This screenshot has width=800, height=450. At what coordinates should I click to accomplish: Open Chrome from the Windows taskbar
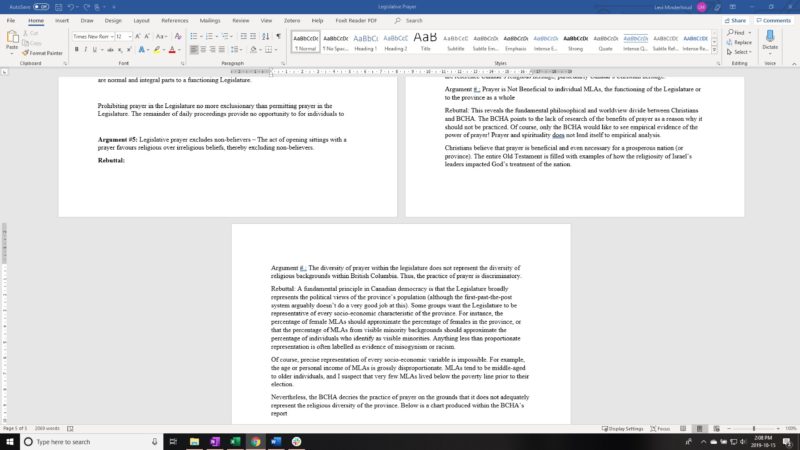pos(256,441)
